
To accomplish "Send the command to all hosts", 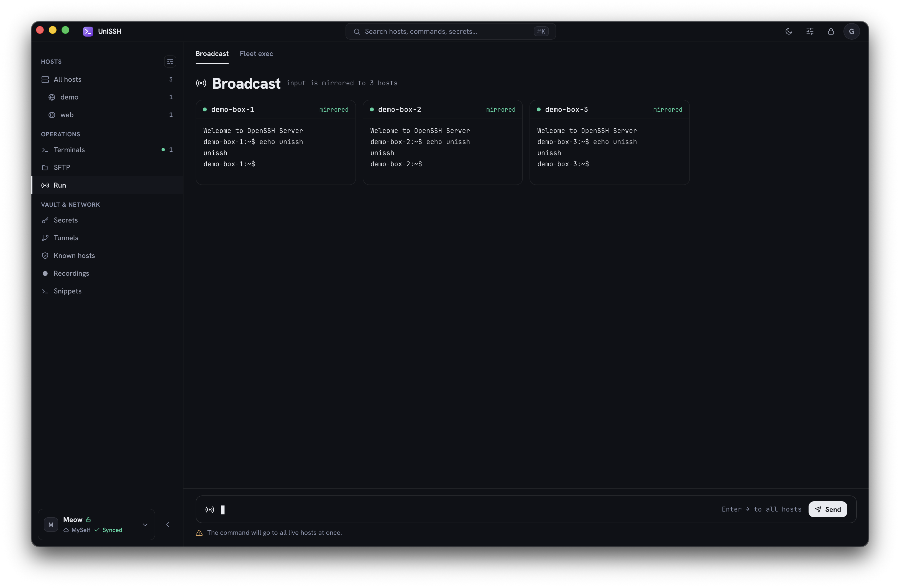I will point(827,509).
